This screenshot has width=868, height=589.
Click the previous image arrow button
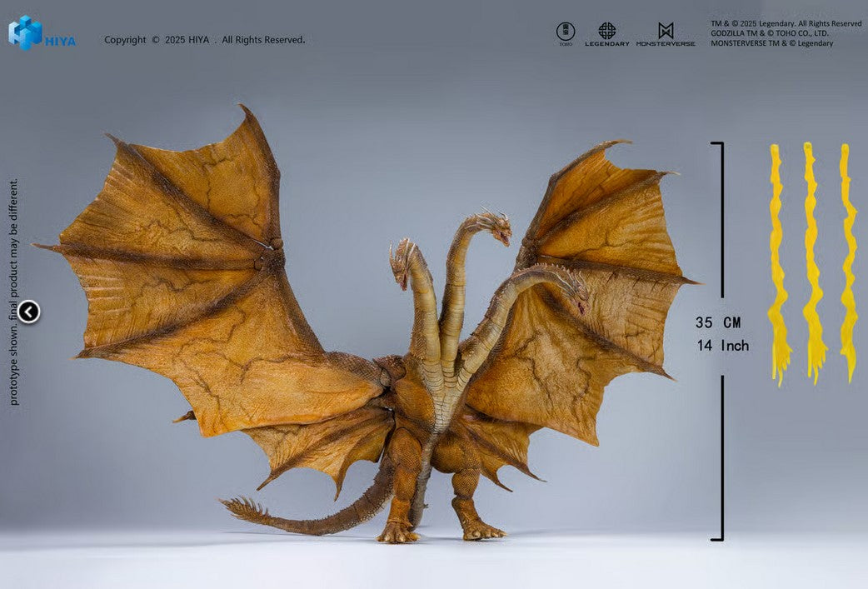29,312
